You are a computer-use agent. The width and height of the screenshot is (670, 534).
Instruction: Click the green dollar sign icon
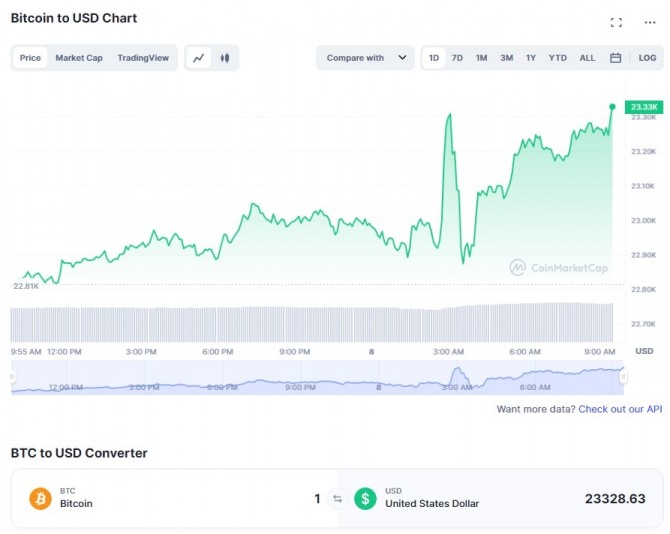click(x=365, y=499)
